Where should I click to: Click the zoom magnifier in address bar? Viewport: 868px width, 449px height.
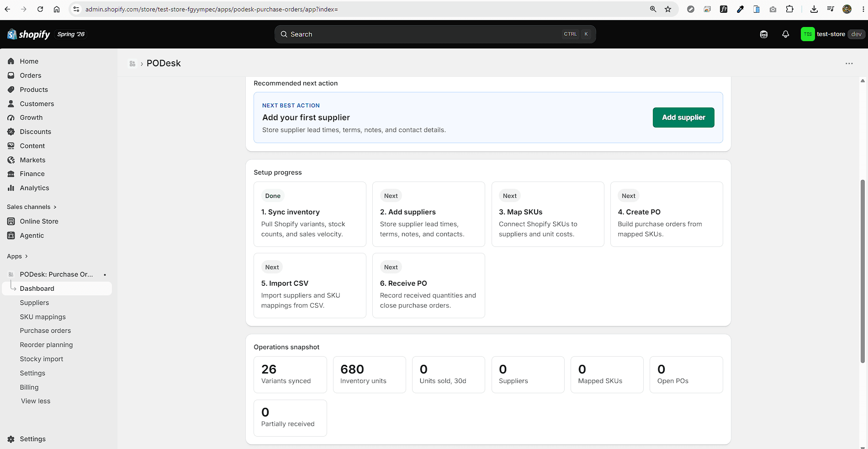point(653,9)
